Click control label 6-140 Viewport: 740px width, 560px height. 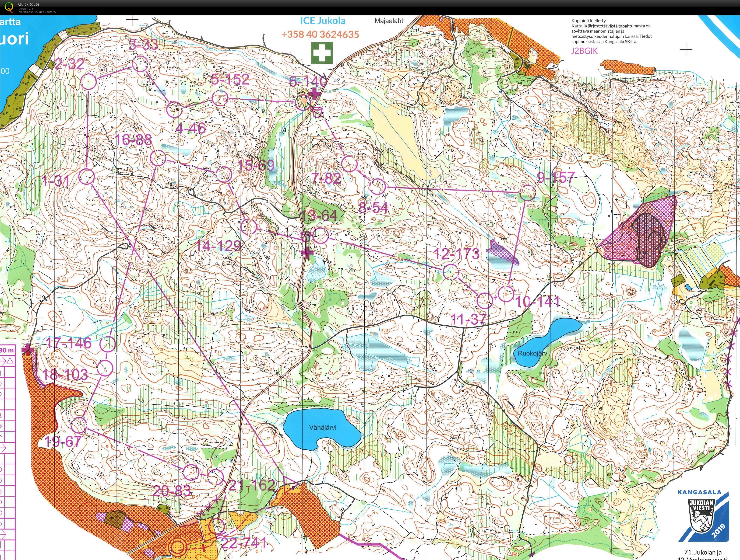tap(307, 81)
